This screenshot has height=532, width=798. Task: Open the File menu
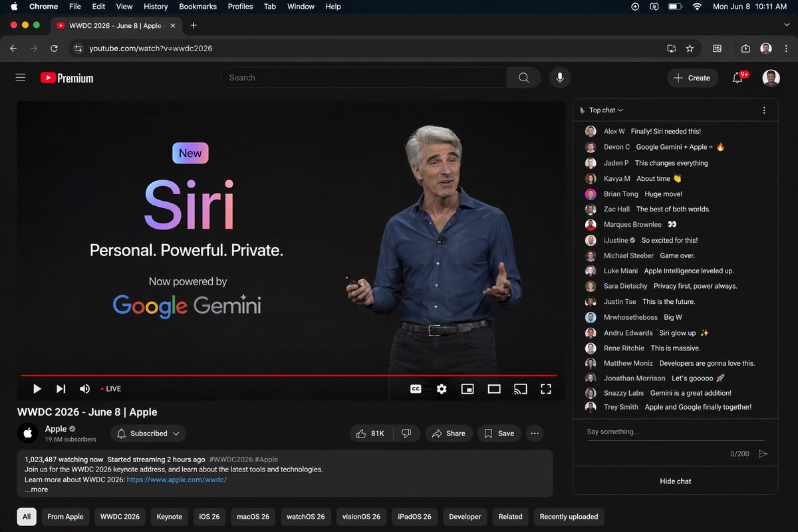(75, 7)
